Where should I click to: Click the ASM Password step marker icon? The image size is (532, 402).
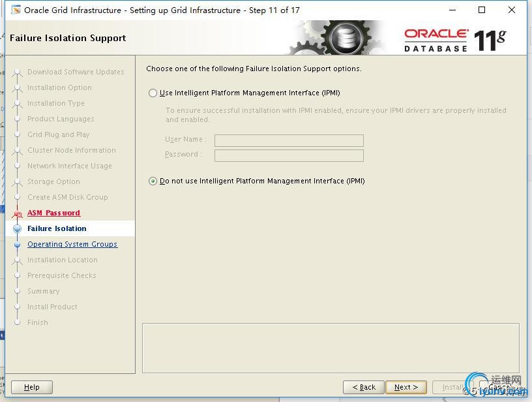tap(18, 213)
